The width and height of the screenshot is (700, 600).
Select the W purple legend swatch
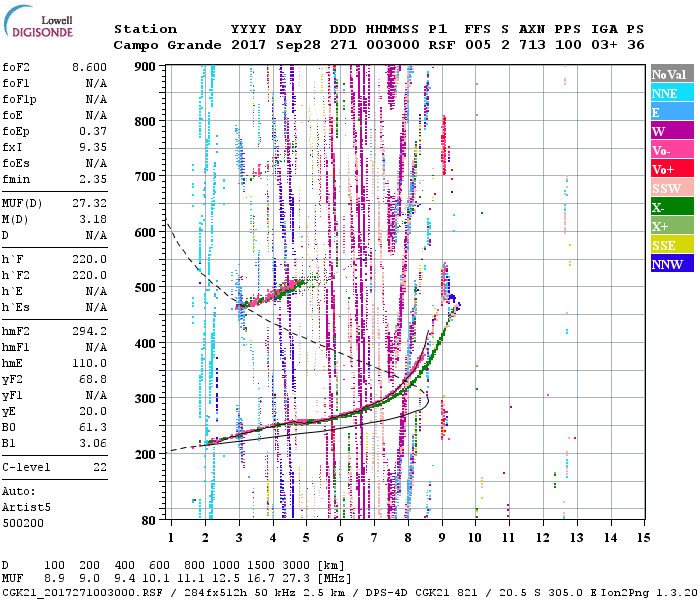[x=672, y=131]
